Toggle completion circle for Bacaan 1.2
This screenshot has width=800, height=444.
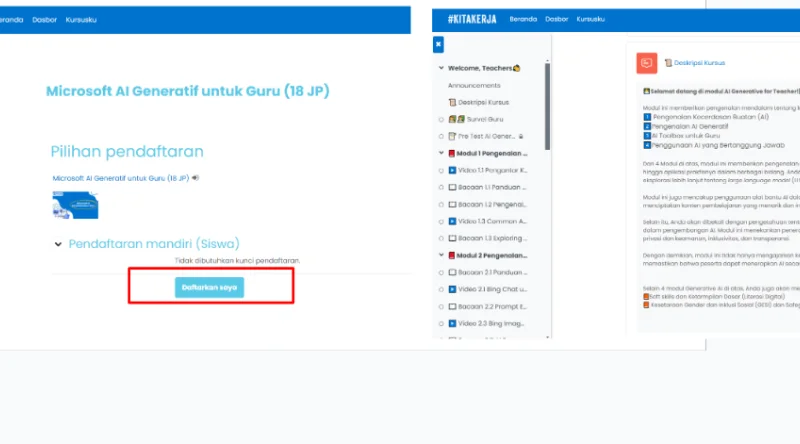(441, 205)
